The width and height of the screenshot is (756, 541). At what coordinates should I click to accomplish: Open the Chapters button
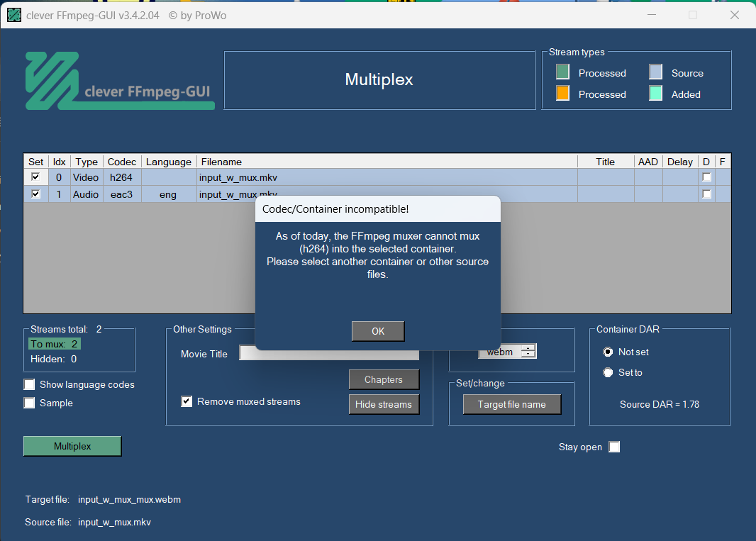[384, 379]
